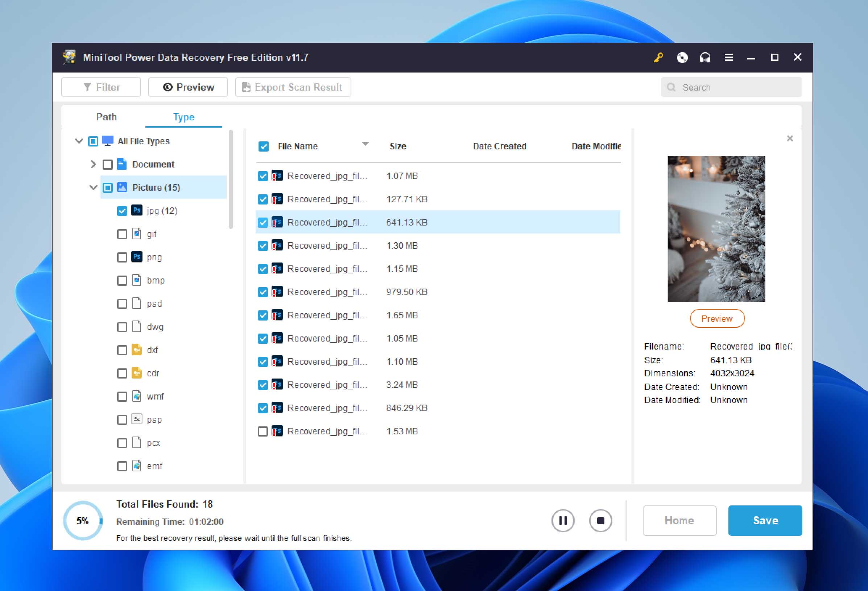The image size is (868, 591).
Task: Toggle the All File Types checkbox
Action: pos(93,141)
